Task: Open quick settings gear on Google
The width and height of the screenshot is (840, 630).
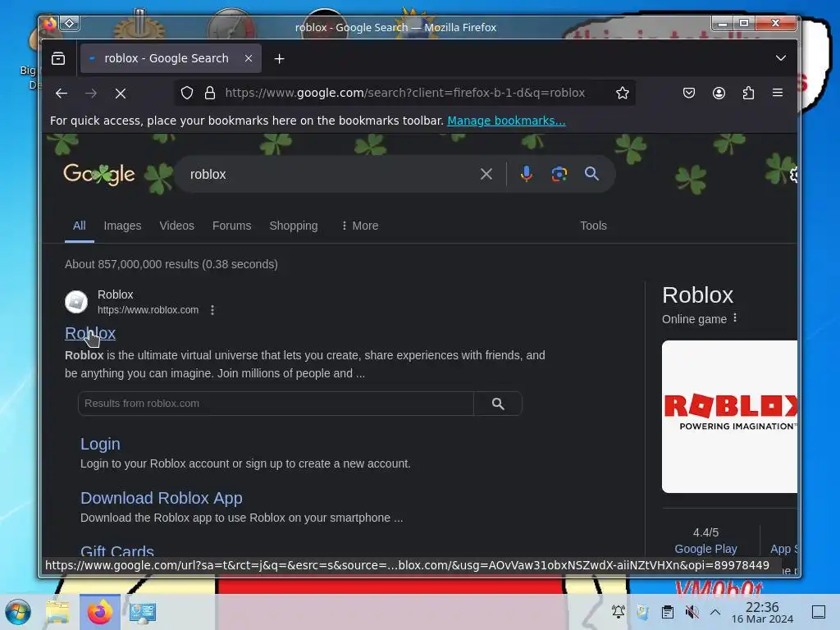Action: [793, 174]
